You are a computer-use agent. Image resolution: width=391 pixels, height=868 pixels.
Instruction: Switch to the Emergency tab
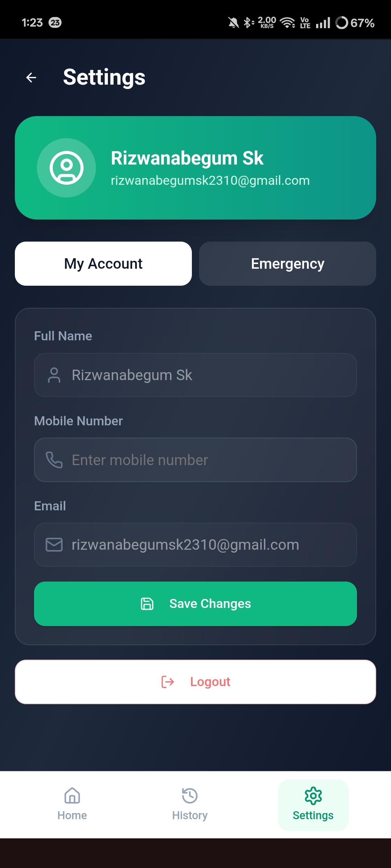[287, 264]
